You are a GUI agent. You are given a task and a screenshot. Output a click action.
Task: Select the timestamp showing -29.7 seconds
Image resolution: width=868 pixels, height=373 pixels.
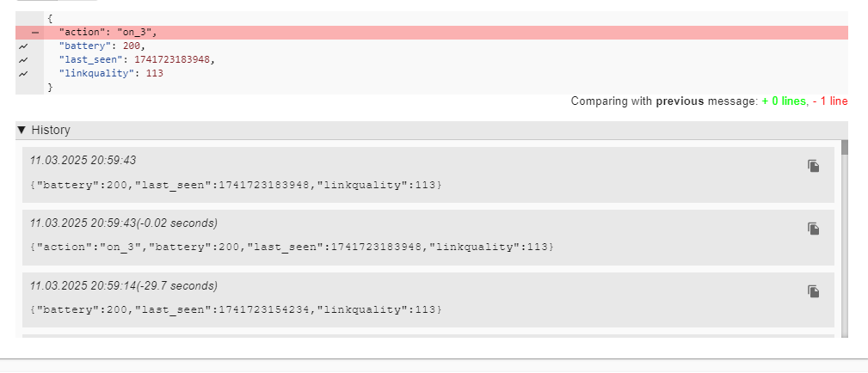click(123, 285)
